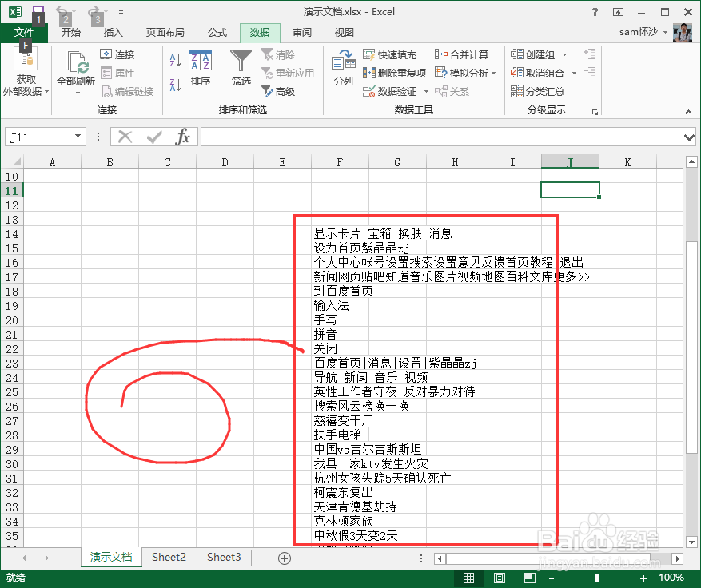Click the Ungroup button

coord(537,73)
